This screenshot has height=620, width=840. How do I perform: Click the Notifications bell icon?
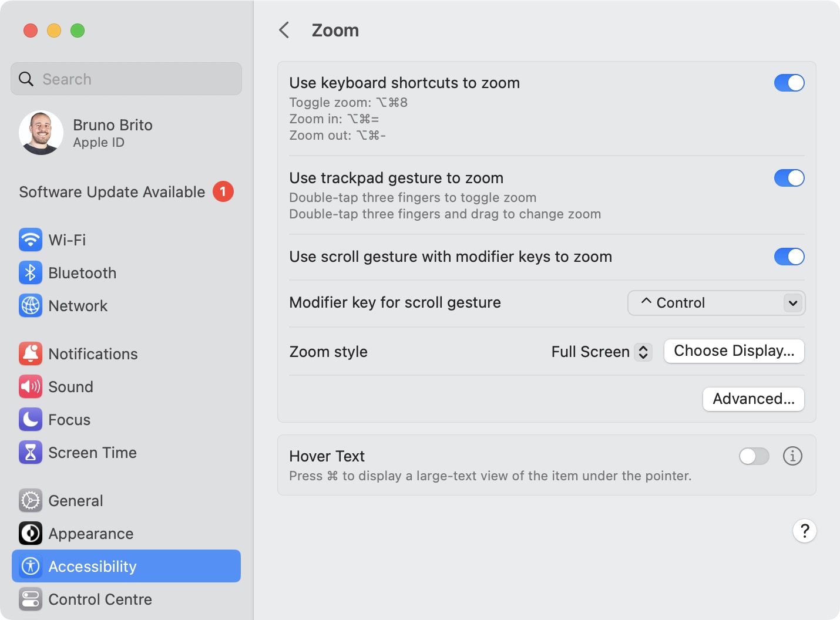coord(30,353)
